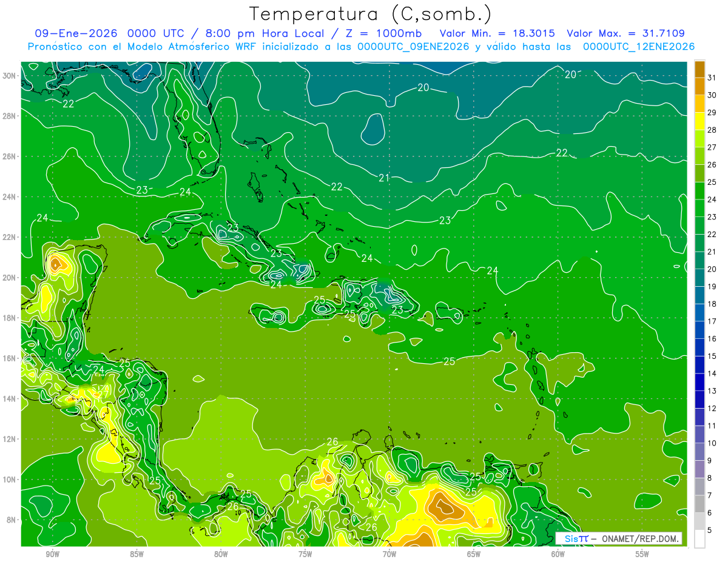
Task: Click the latitude axis label 22N
Action: pyautogui.click(x=10, y=237)
